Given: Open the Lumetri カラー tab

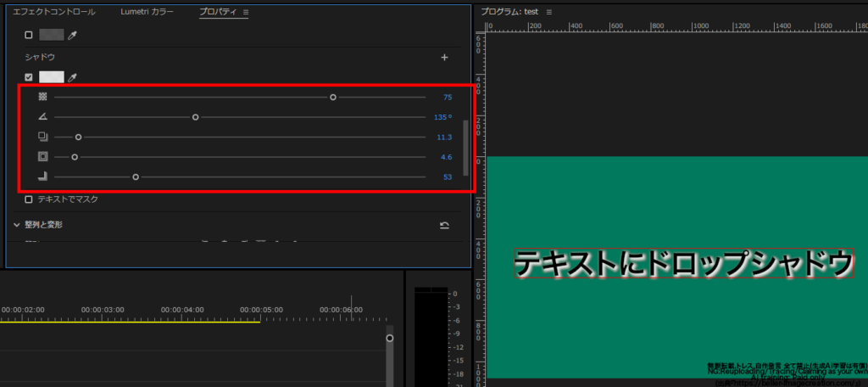Looking at the screenshot, I should pos(147,12).
